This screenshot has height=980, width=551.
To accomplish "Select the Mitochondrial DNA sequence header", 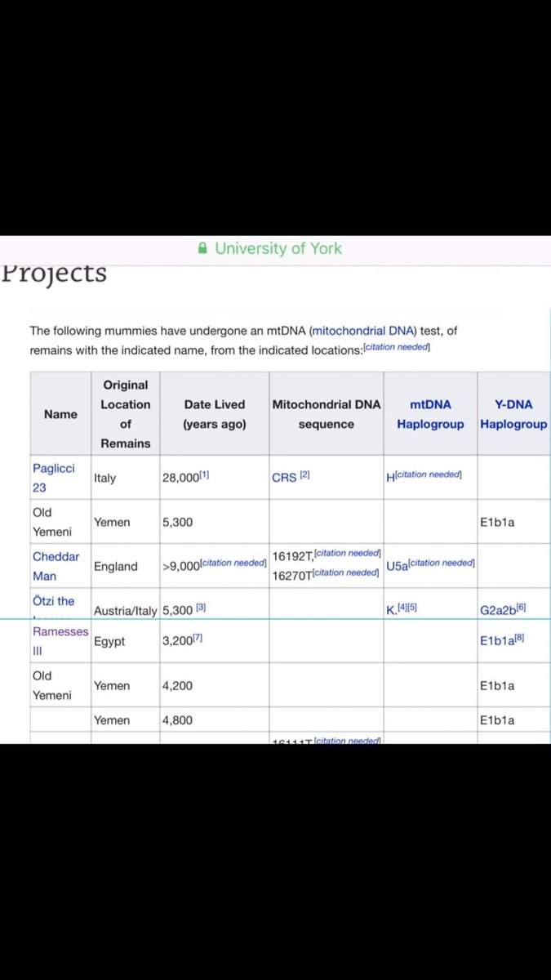I will (x=327, y=414).
